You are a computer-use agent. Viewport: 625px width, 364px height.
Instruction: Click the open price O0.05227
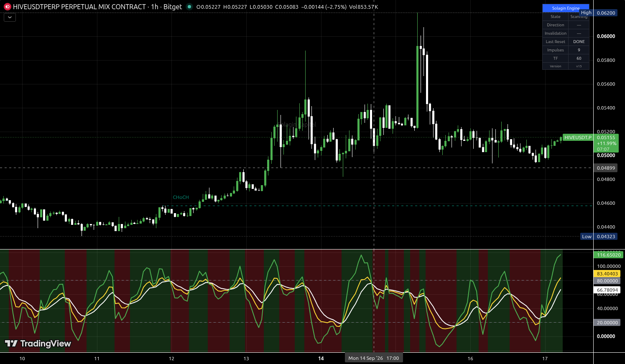pos(208,7)
